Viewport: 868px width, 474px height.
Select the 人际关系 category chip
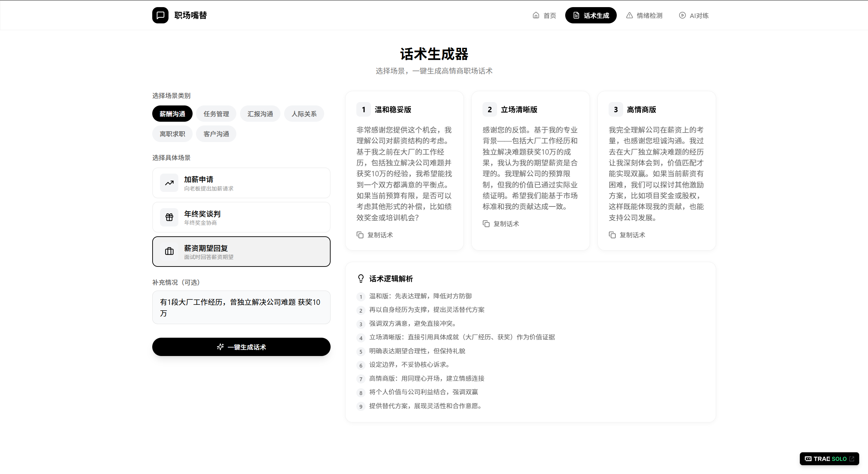tap(304, 114)
